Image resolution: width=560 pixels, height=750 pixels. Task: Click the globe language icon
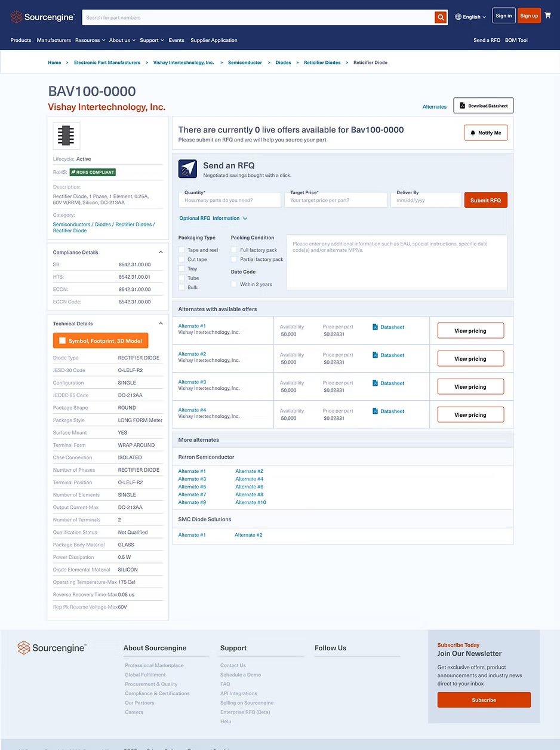coord(458,17)
